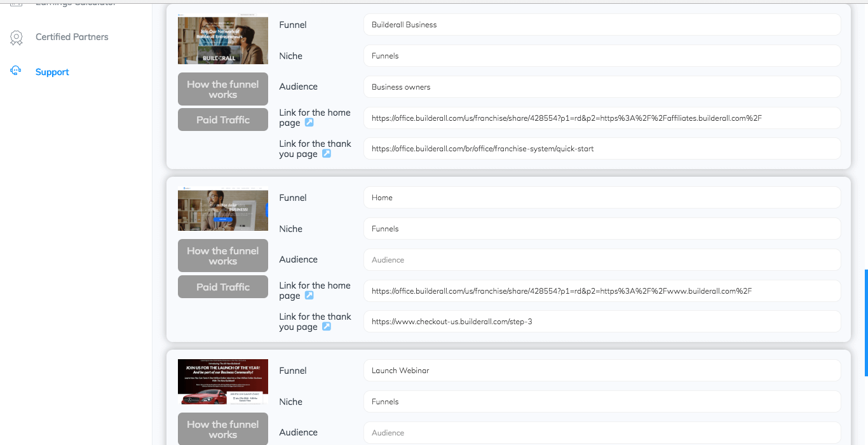Open Certified Partners menu item
The image size is (868, 445).
point(72,37)
